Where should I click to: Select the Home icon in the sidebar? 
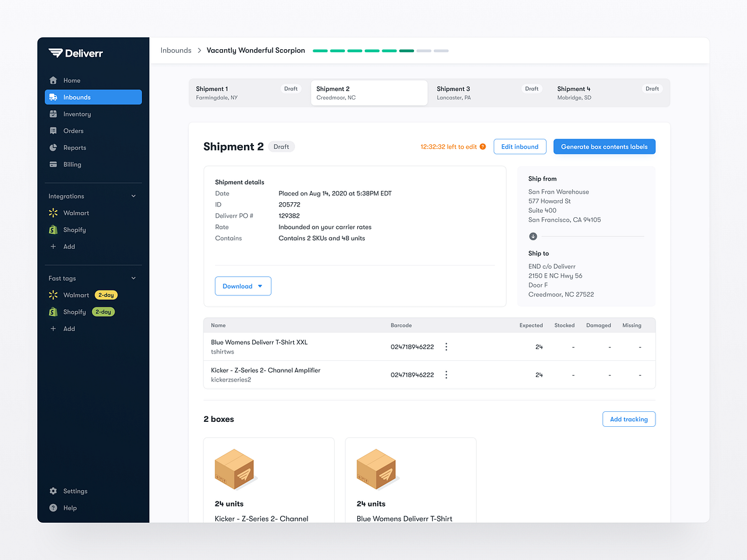coord(55,80)
